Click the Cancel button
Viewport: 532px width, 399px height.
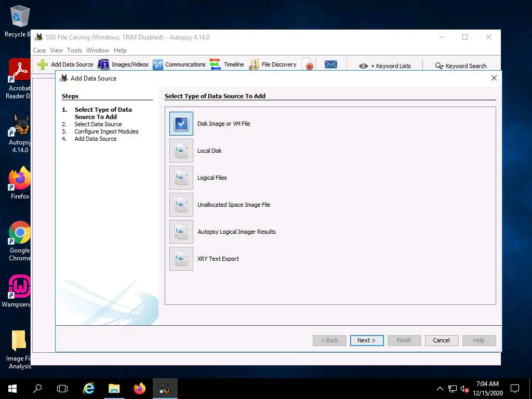442,340
